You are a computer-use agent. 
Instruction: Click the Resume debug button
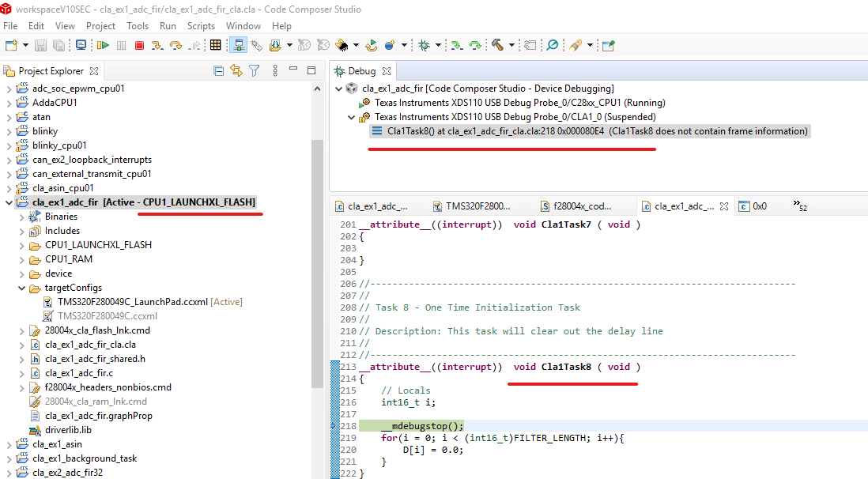103,46
